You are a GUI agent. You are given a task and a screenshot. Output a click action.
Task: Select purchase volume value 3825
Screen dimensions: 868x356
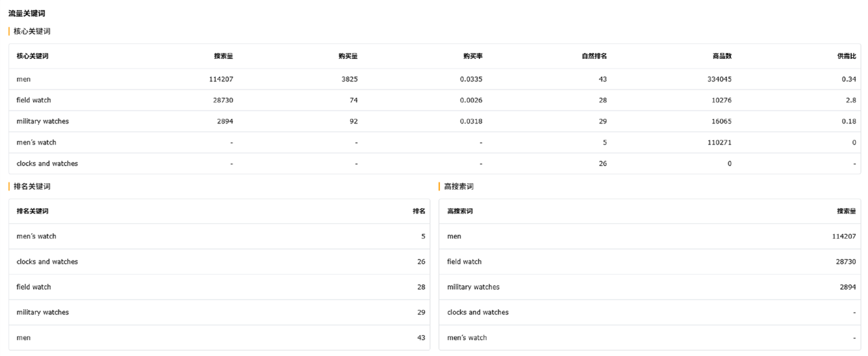350,79
